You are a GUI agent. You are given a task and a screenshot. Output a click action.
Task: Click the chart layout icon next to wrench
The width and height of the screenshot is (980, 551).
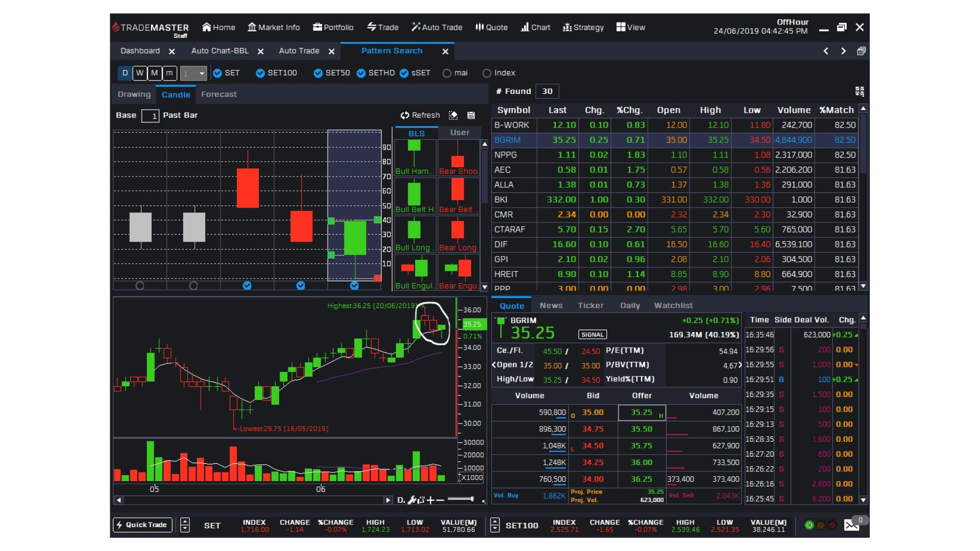click(x=421, y=500)
